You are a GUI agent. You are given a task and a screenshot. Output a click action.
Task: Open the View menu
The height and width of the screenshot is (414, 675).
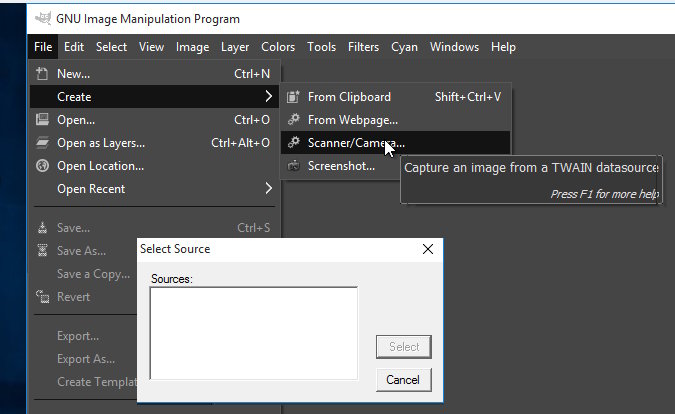point(151,46)
